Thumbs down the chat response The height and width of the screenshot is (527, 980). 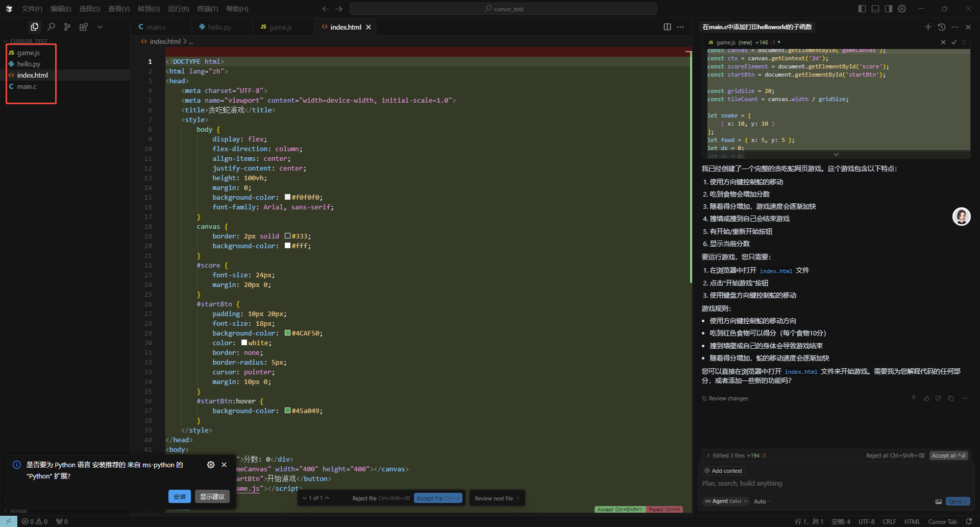click(x=938, y=398)
